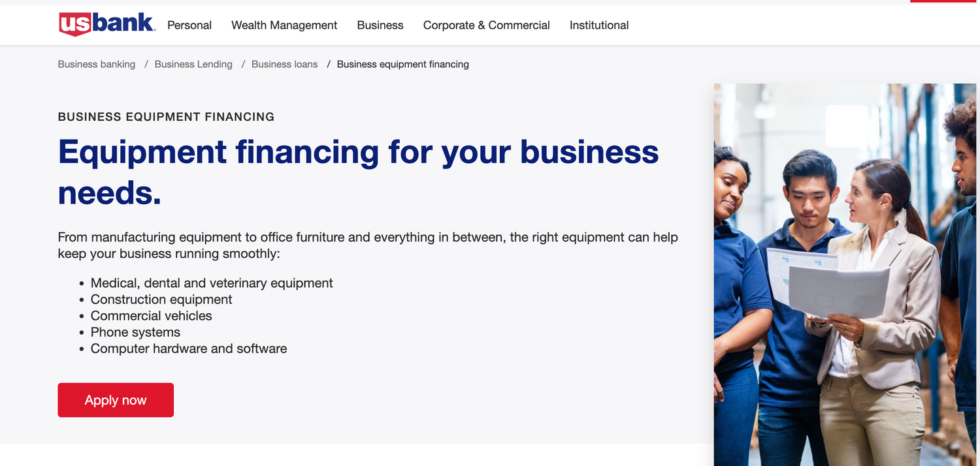Screen dimensions: 980x466
Task: Click the uppercase Business Equipment Financing label
Action: point(166,117)
